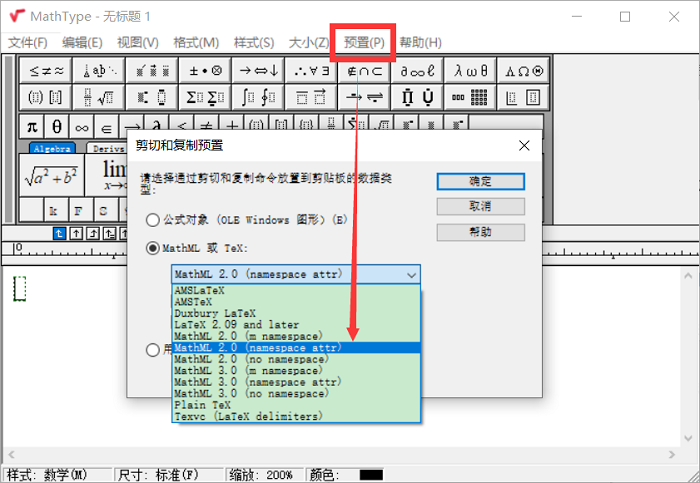Choose Plain TeX from the list

click(296, 405)
